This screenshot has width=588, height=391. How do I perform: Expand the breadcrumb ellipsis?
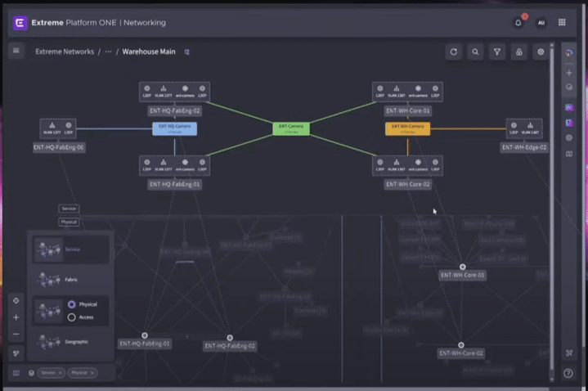point(108,52)
